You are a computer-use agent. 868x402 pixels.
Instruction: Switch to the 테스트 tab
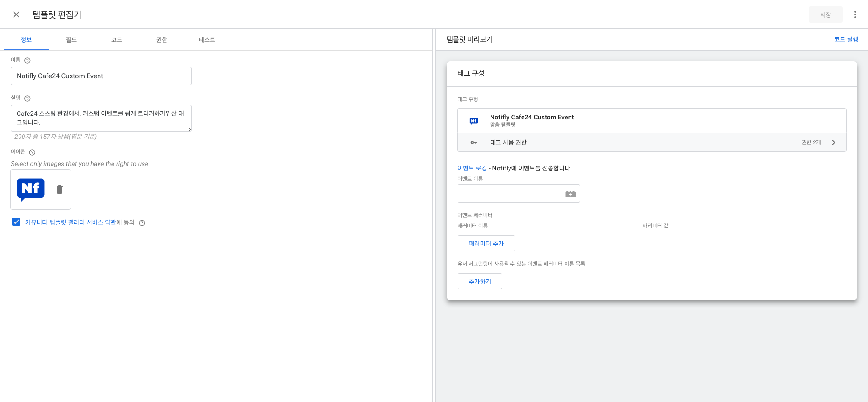pyautogui.click(x=207, y=40)
